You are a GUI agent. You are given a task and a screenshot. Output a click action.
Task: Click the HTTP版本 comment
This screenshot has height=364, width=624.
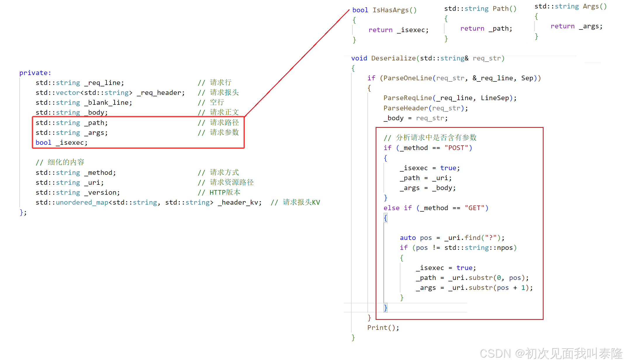[219, 193]
